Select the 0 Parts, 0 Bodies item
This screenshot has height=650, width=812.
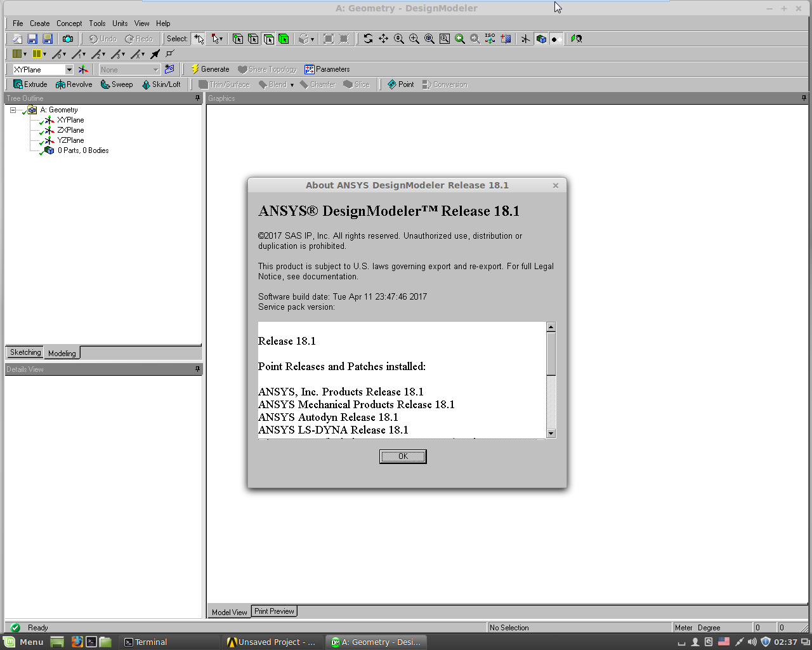point(83,150)
